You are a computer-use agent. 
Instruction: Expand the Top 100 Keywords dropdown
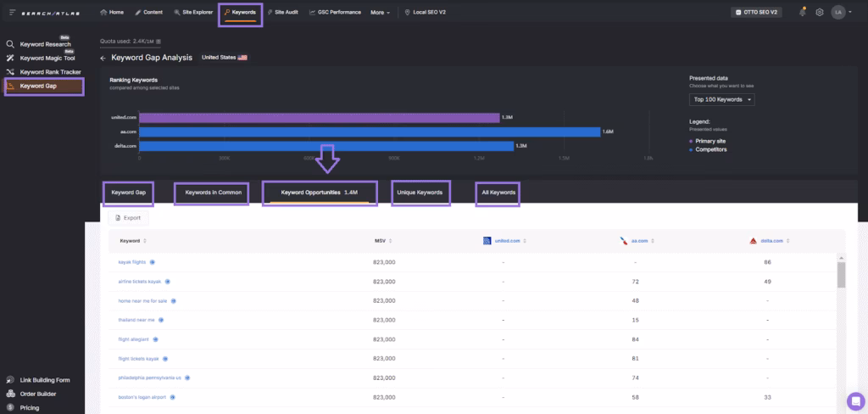(721, 100)
